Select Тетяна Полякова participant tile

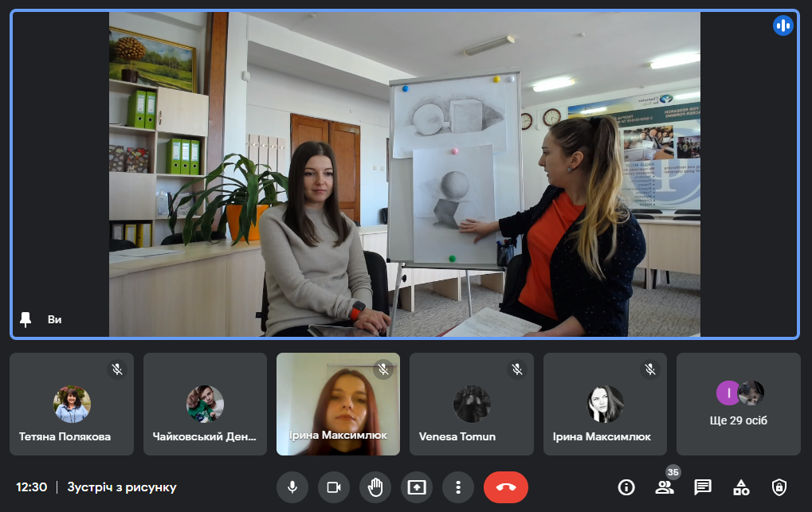tap(71, 405)
